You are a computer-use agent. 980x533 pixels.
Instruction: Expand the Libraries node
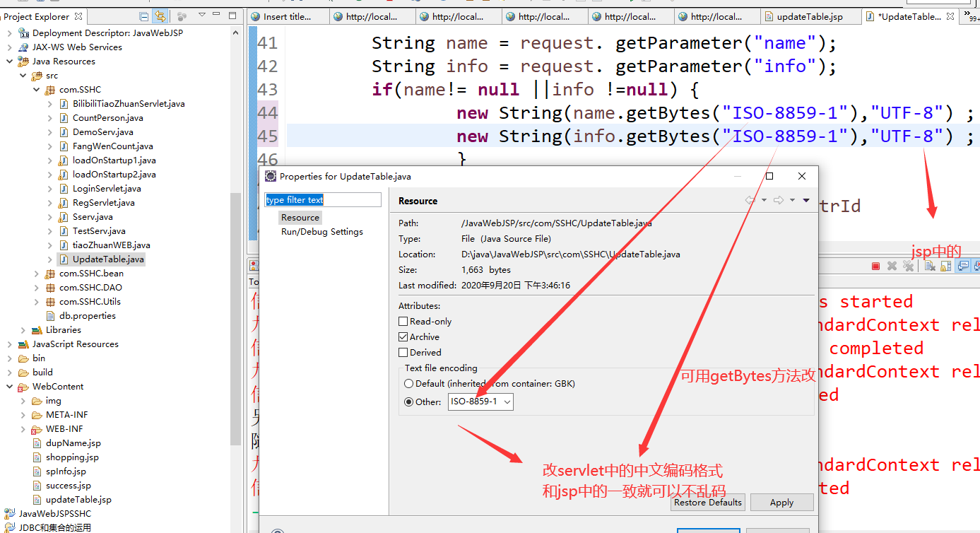pos(23,330)
